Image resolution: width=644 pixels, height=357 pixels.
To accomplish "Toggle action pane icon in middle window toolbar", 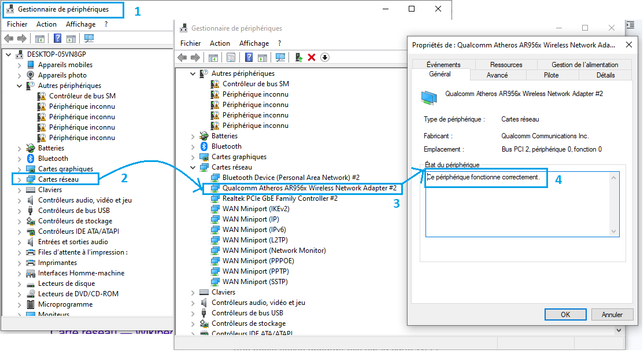I will [262, 58].
